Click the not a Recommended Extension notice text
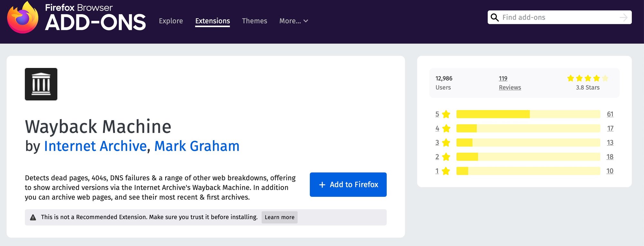 149,217
